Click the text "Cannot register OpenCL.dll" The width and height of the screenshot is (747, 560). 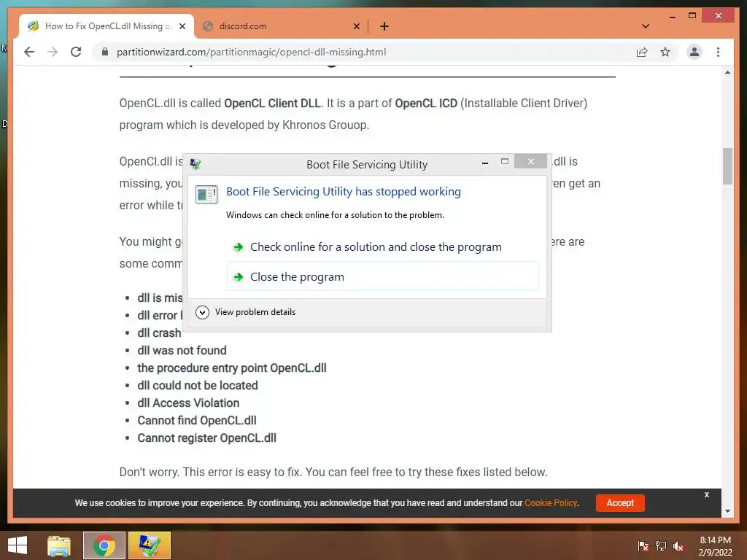point(206,438)
